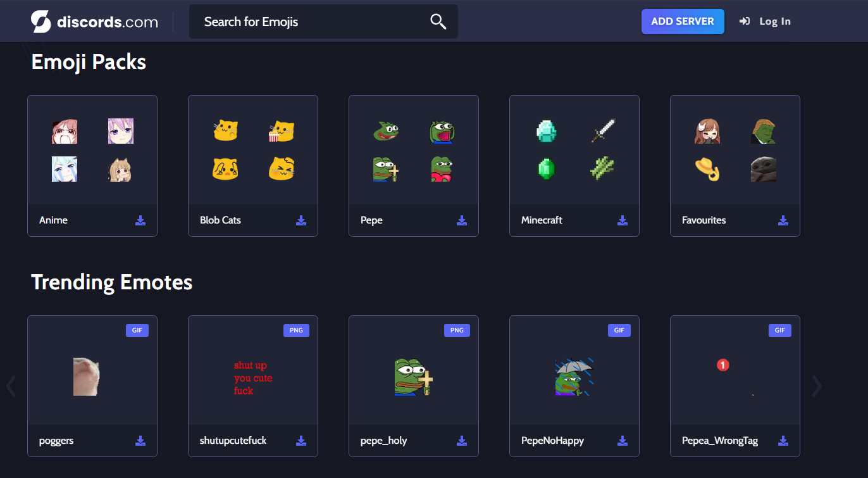
Task: Click the squinting blob cat emoji
Action: tap(282, 169)
